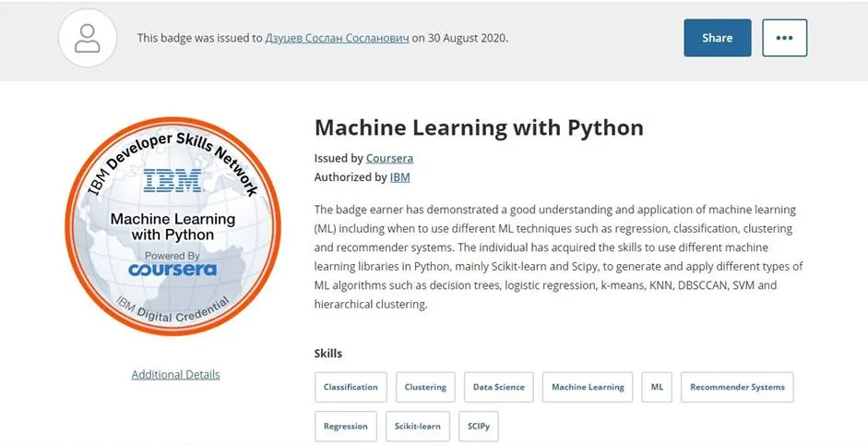This screenshot has width=868, height=446.
Task: Select the Classification skill tag
Action: [x=351, y=387]
